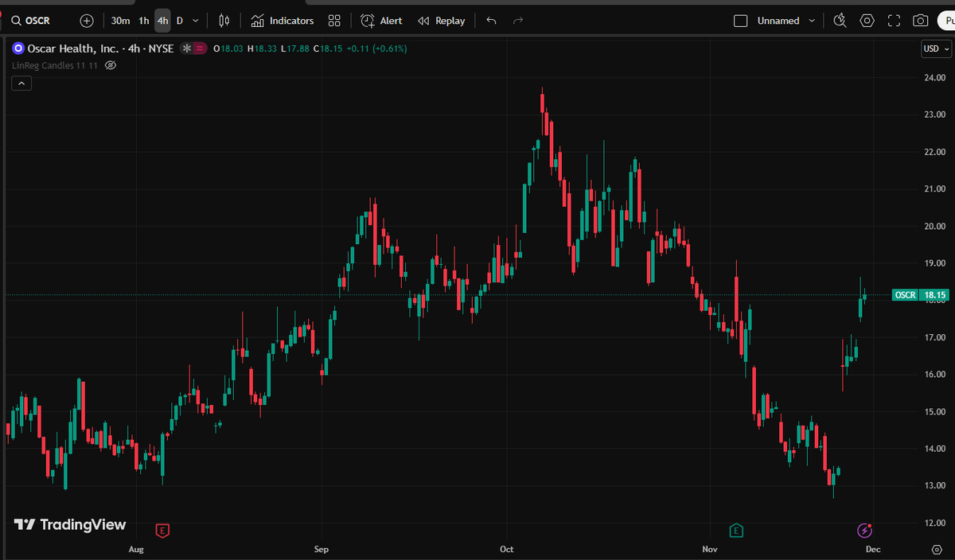
Task: Click the C18.15 close value
Action: click(328, 49)
